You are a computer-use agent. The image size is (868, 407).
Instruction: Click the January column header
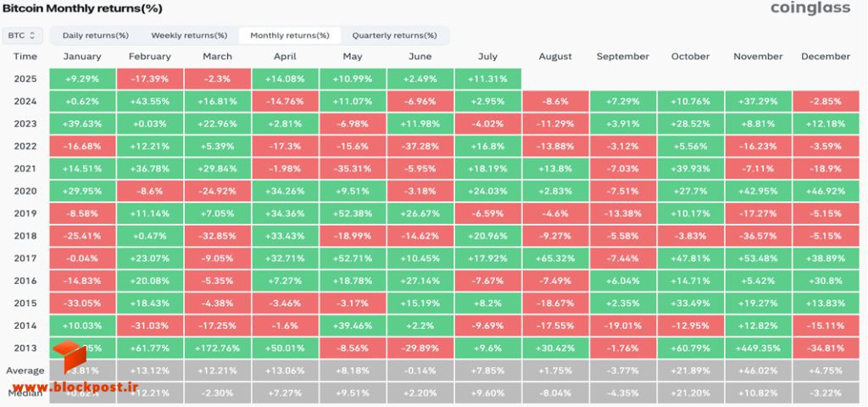tap(82, 57)
